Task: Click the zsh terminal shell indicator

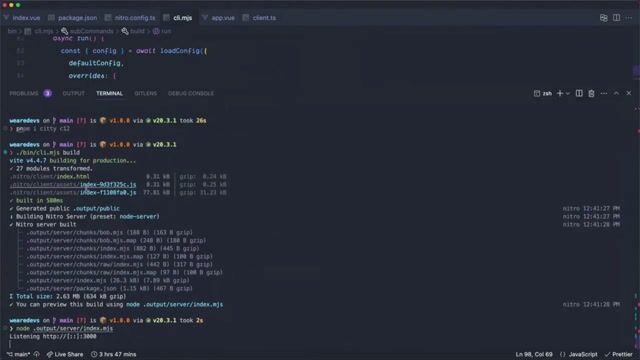Action: coord(542,93)
